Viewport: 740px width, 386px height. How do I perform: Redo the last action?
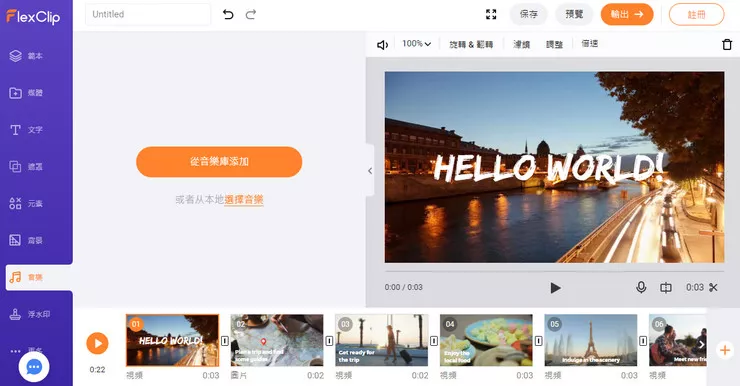pos(251,15)
